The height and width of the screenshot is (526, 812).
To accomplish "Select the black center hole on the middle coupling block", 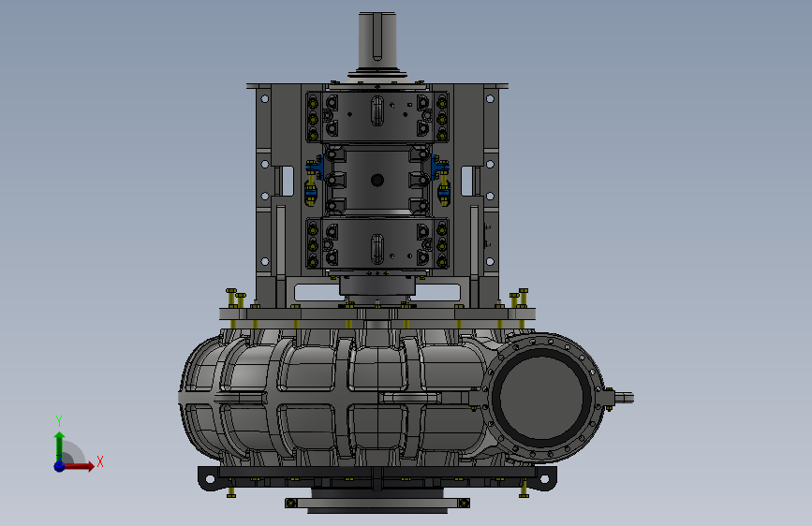I will 377,180.
